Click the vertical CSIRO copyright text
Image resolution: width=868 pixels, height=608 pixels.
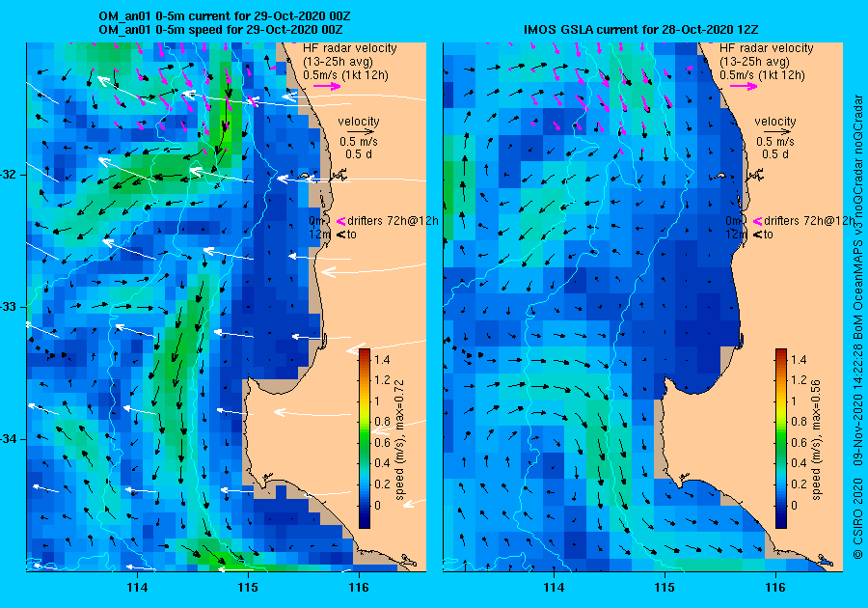(857, 327)
